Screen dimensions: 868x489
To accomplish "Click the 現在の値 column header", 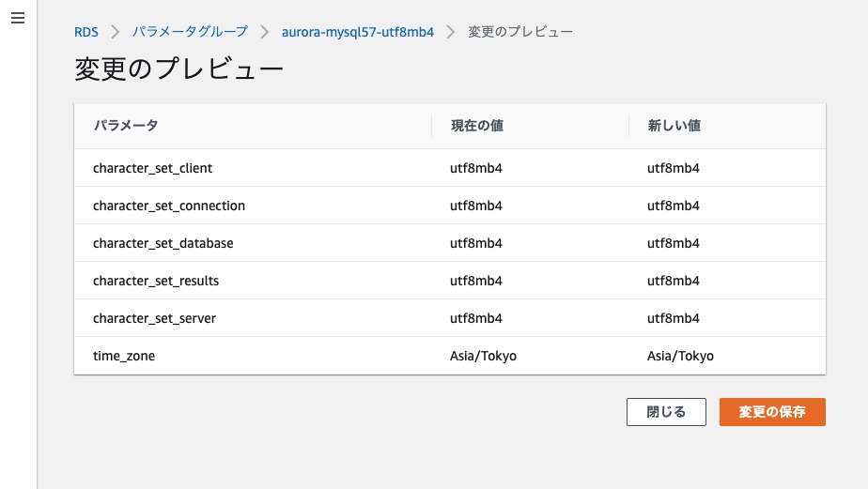I will [x=483, y=126].
